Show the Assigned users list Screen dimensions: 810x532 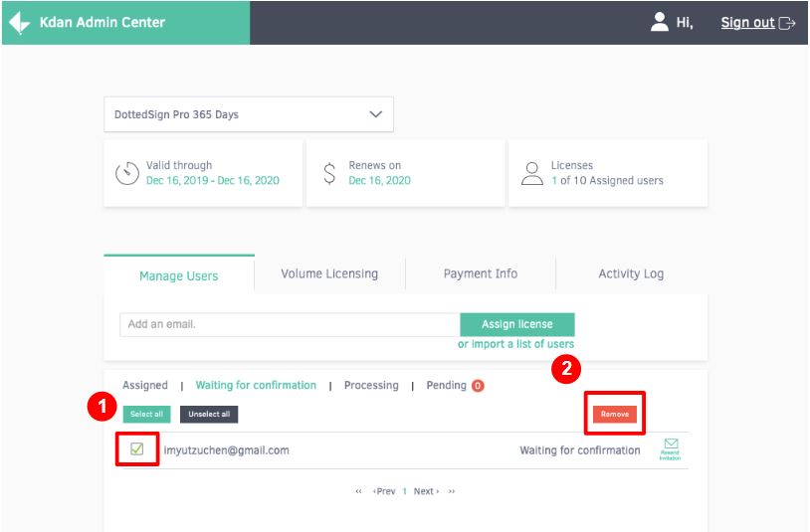pos(145,385)
